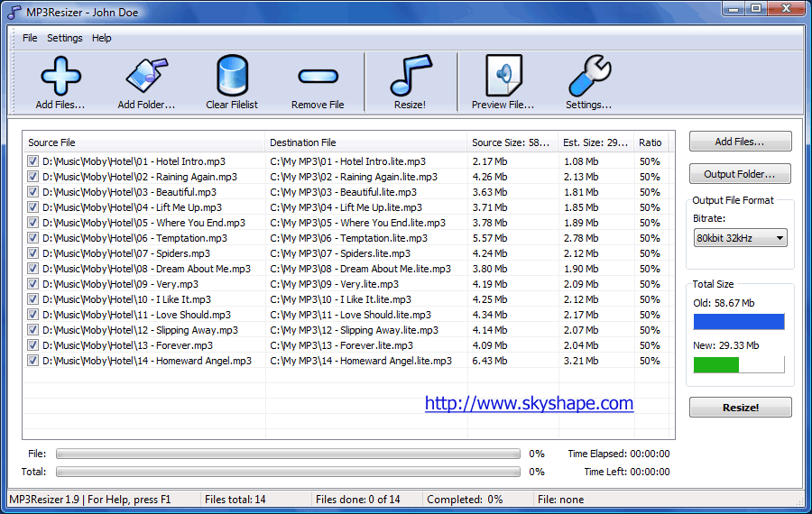The height and width of the screenshot is (514, 812).
Task: Click the Output Folder... button
Action: pos(740,174)
